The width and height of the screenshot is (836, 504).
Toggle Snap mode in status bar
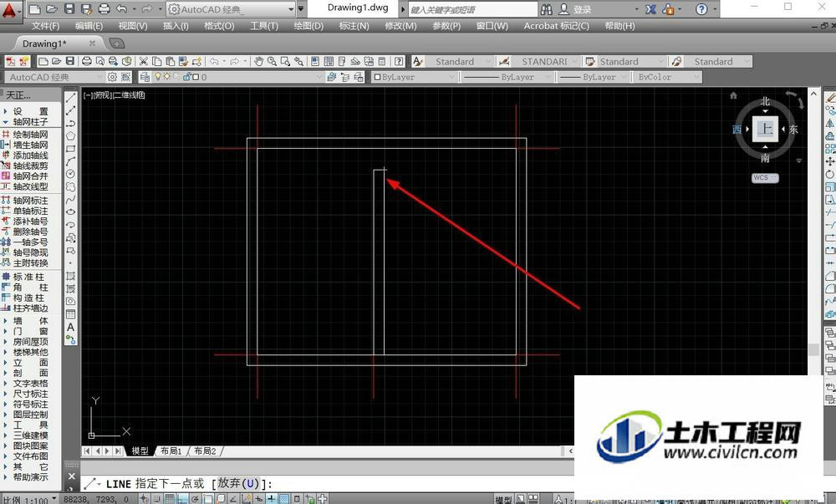(157, 499)
